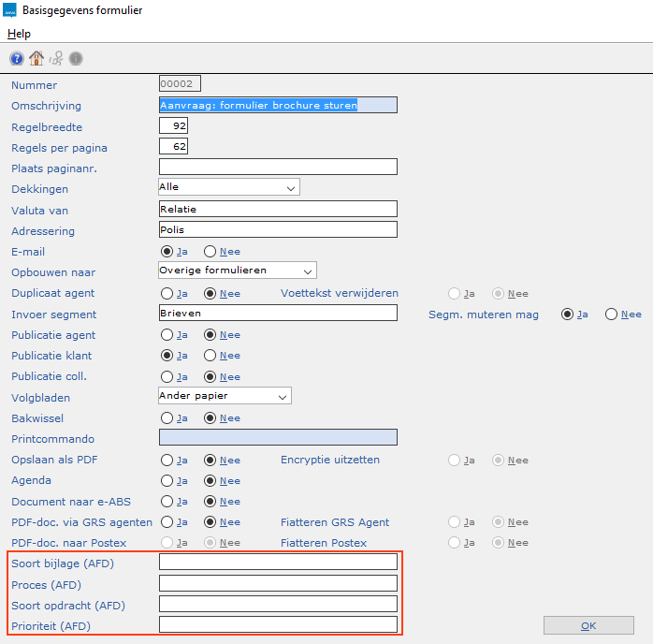Screen dimensions: 653x644
Task: Select Ja for Agenda
Action: point(167,481)
